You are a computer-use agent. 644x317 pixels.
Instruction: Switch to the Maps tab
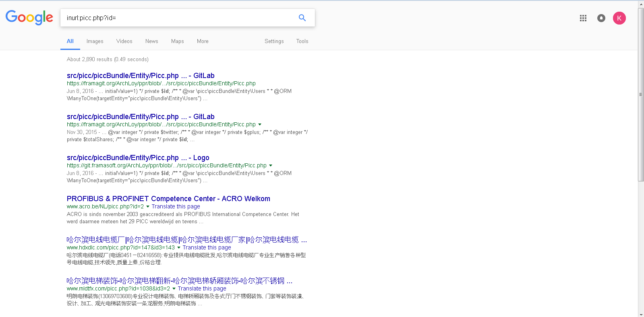pos(177,41)
